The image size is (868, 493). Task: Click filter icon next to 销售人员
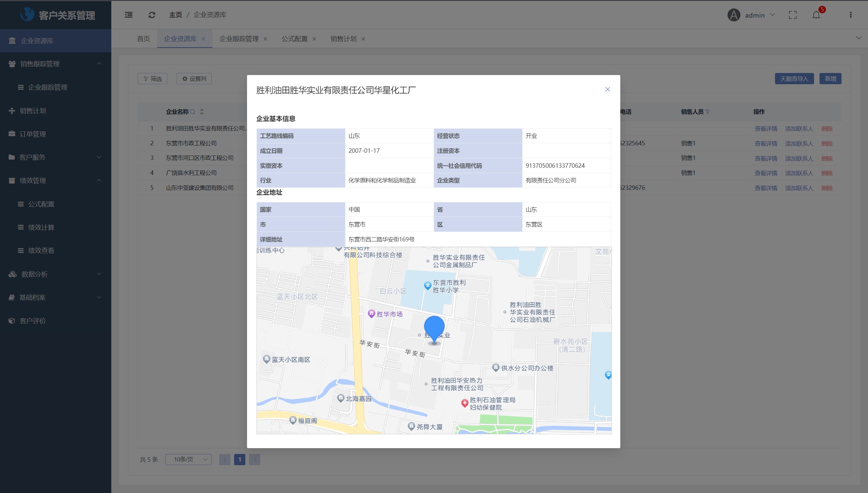pos(707,112)
